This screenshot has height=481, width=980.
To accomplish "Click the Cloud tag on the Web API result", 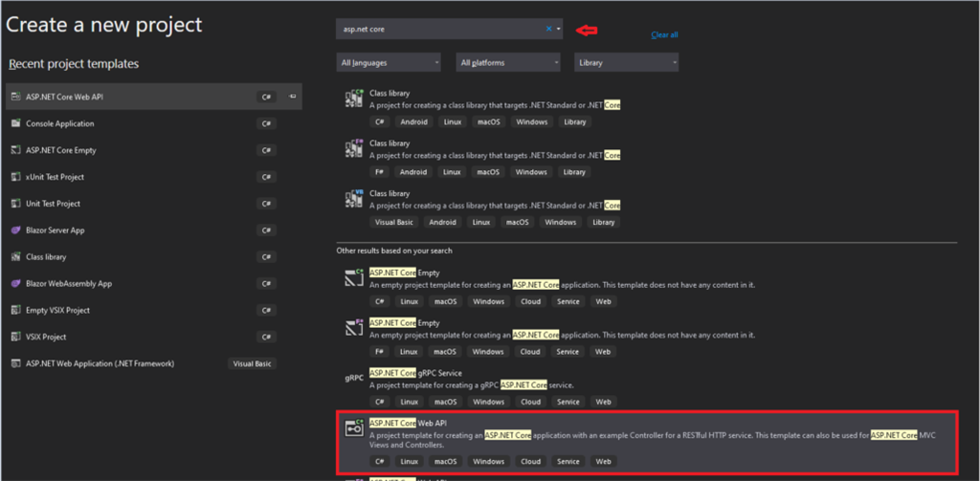I will (x=530, y=462).
